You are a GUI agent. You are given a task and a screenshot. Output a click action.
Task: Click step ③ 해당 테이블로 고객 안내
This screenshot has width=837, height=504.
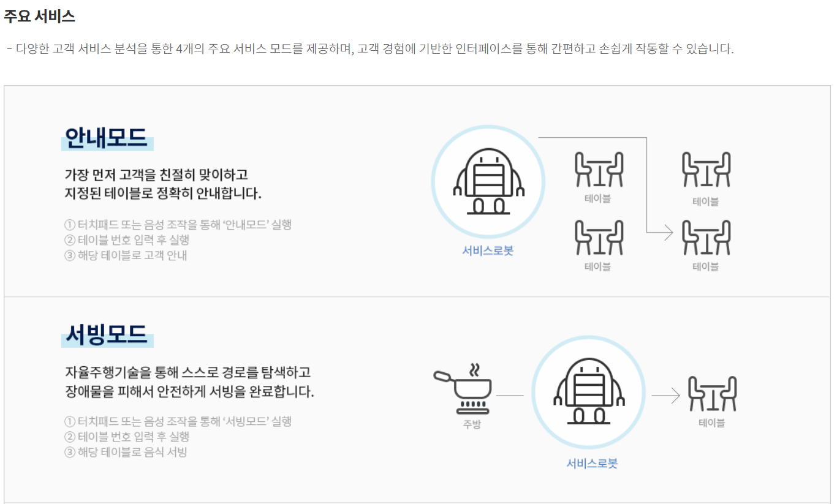pos(126,255)
